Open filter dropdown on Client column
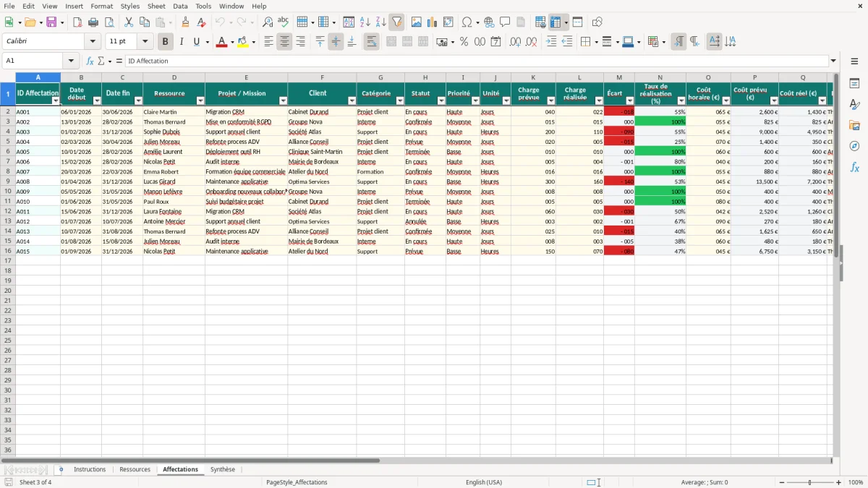This screenshot has width=868, height=488. coord(352,101)
